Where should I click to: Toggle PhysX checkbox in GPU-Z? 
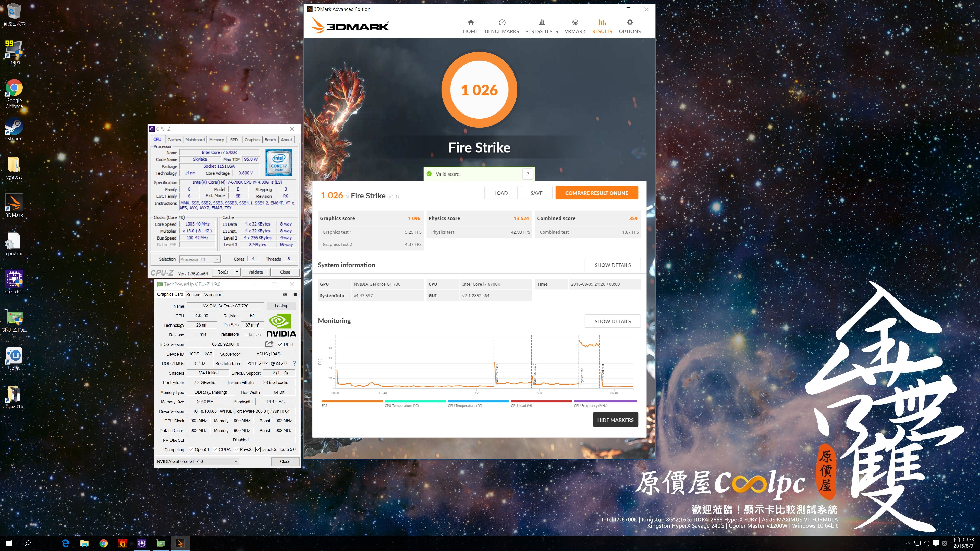237,449
